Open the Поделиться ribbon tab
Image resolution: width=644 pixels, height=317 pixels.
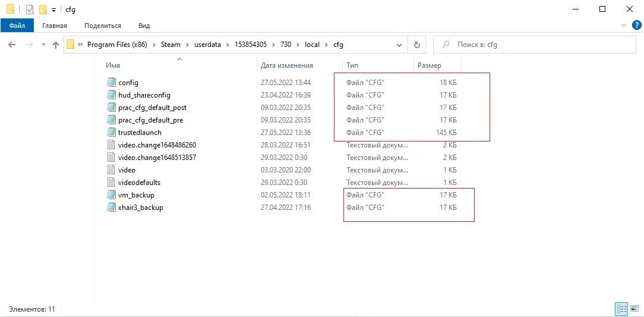click(x=103, y=26)
